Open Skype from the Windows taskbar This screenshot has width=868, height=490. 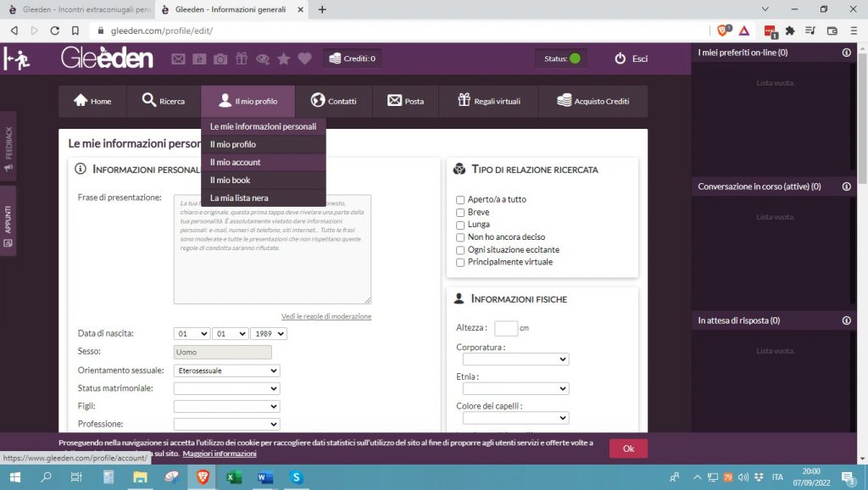point(297,477)
